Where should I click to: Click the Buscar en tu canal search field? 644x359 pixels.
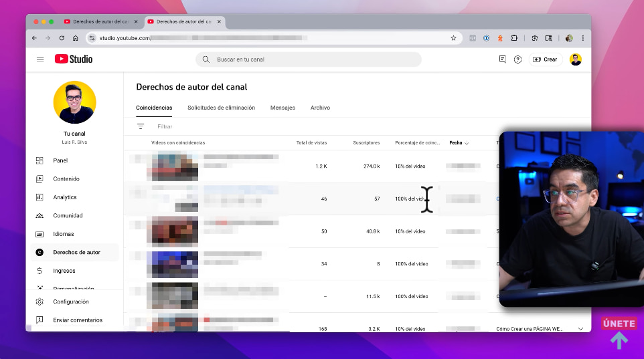[x=315, y=59]
